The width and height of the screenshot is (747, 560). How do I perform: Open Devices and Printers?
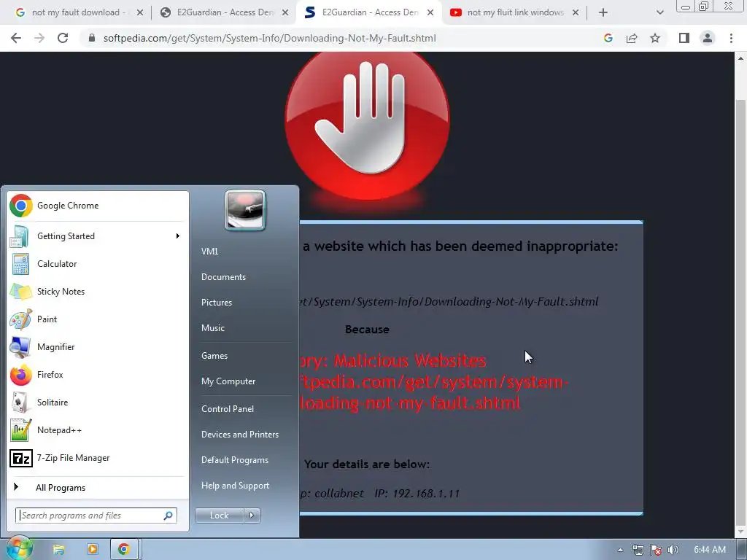point(239,435)
